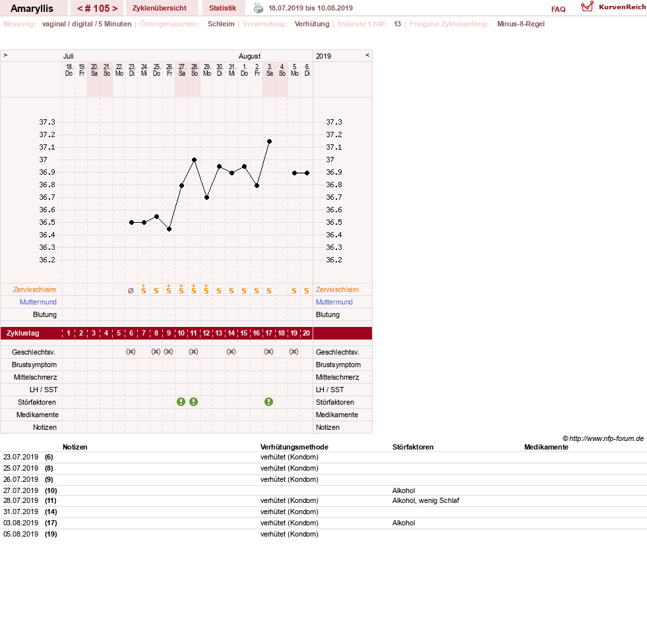This screenshot has height=644, width=647.
Task: Click date header 6. Di
Action: (x=307, y=70)
